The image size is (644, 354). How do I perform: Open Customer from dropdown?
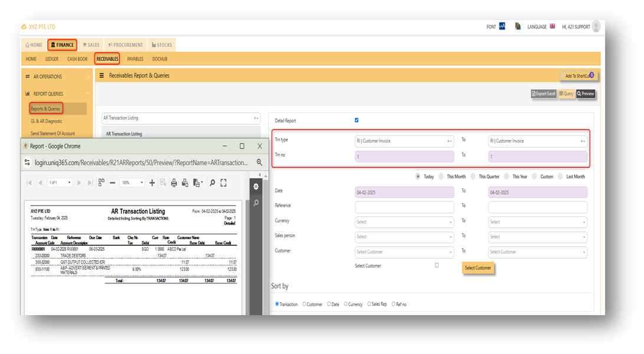pos(404,252)
